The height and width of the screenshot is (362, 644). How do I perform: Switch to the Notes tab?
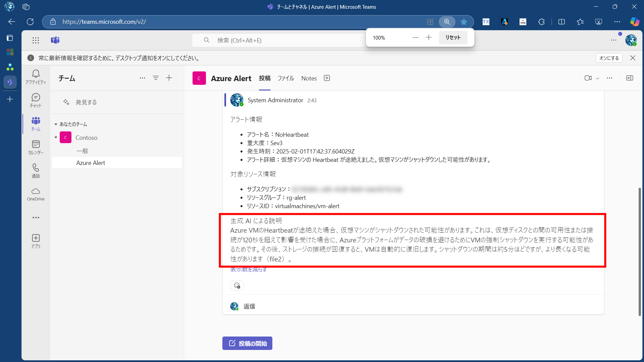pyautogui.click(x=309, y=78)
